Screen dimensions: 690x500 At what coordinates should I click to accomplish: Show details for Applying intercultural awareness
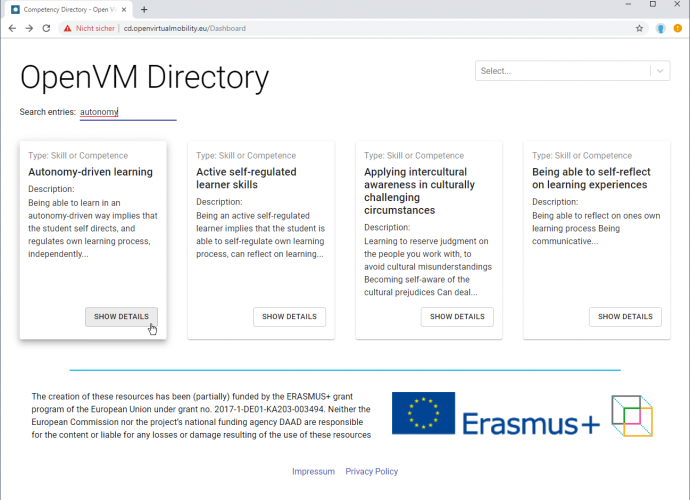pos(457,316)
